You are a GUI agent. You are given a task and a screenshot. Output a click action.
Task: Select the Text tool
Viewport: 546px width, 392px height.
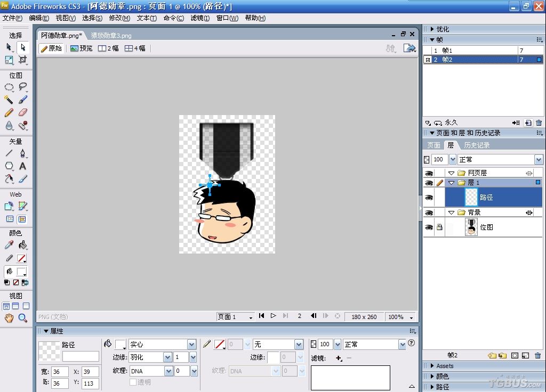(x=23, y=166)
